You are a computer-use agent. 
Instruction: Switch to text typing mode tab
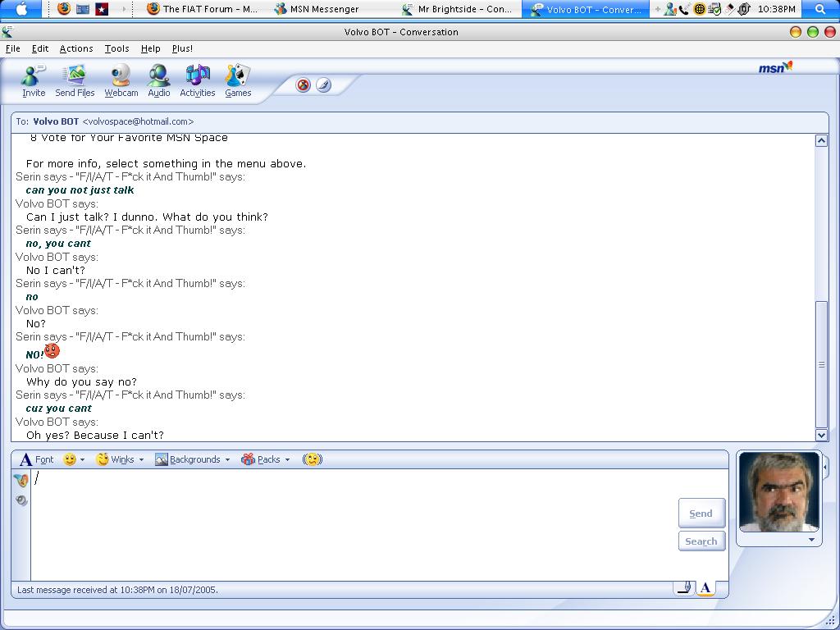[x=705, y=588]
